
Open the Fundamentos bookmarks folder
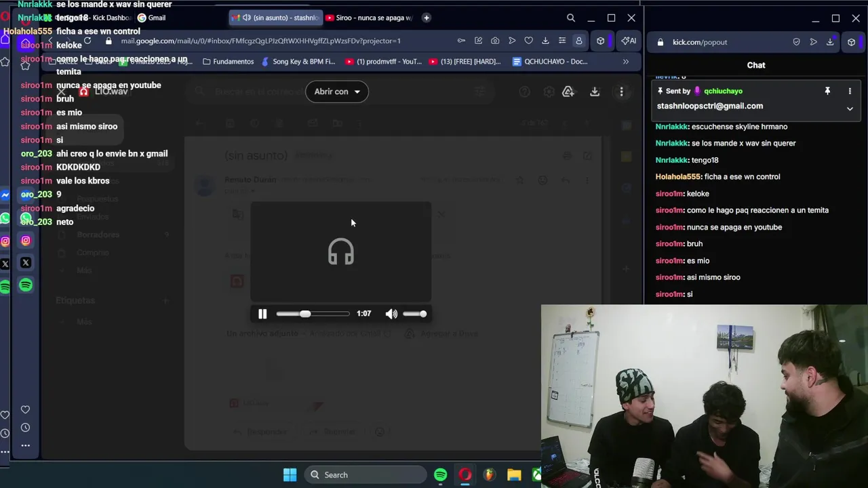(228, 61)
